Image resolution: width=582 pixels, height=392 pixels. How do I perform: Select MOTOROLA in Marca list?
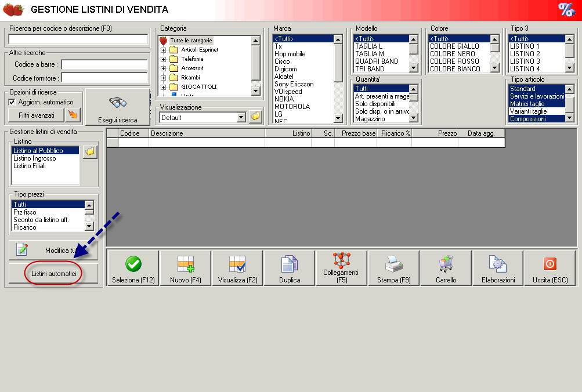(x=303, y=107)
